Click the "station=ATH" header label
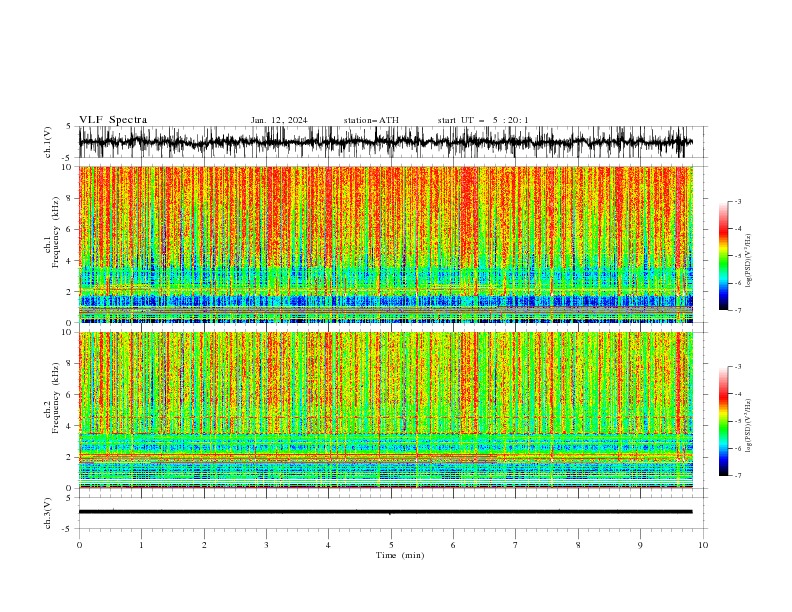This screenshot has height=612, width=792. [x=371, y=120]
